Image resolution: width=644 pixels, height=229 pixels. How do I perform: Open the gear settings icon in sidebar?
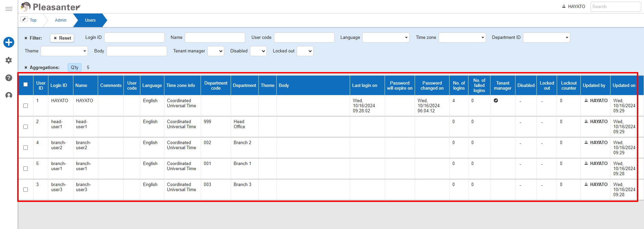pyautogui.click(x=9, y=60)
